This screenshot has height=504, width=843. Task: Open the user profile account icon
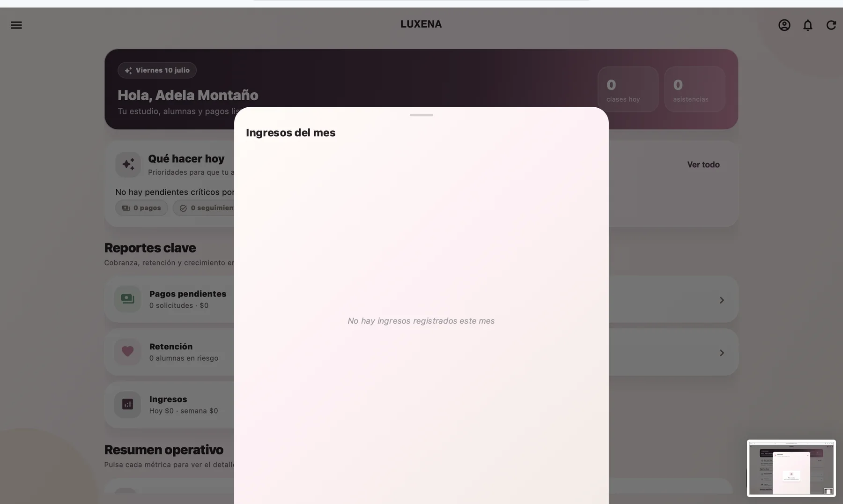784,25
